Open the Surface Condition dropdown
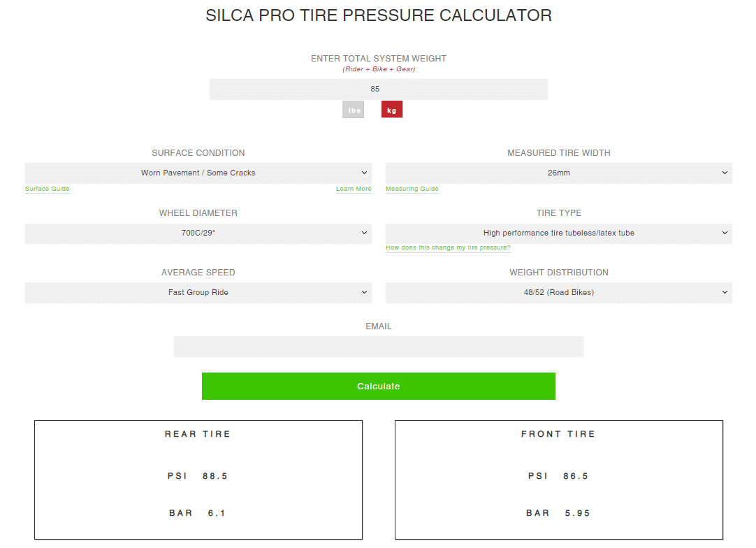756x548 pixels. click(198, 173)
